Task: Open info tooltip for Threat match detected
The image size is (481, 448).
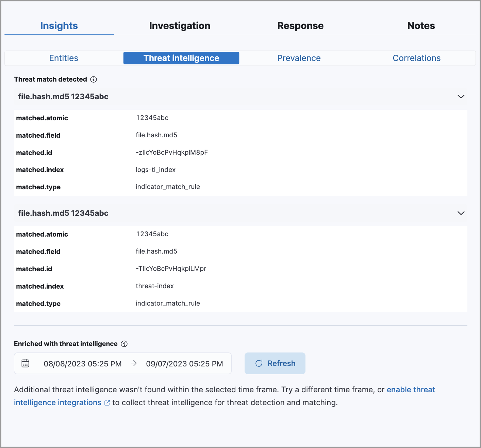Action: point(94,79)
